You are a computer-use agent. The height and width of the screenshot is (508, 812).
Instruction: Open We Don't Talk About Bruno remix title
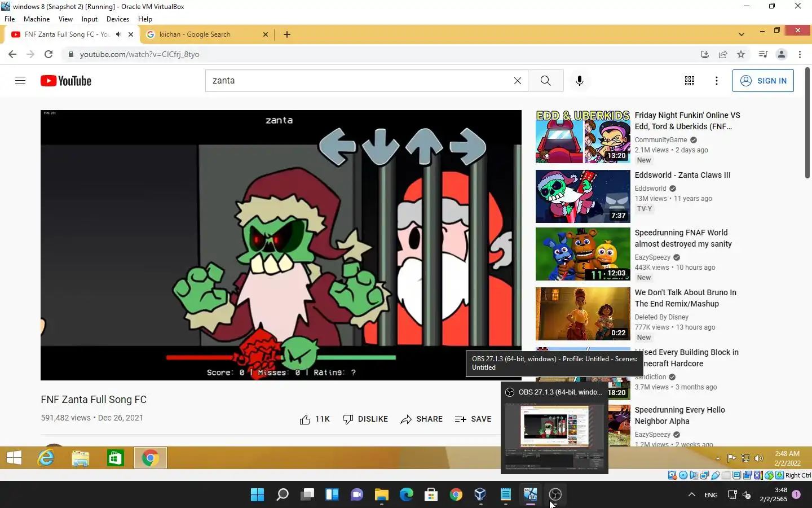tap(685, 298)
